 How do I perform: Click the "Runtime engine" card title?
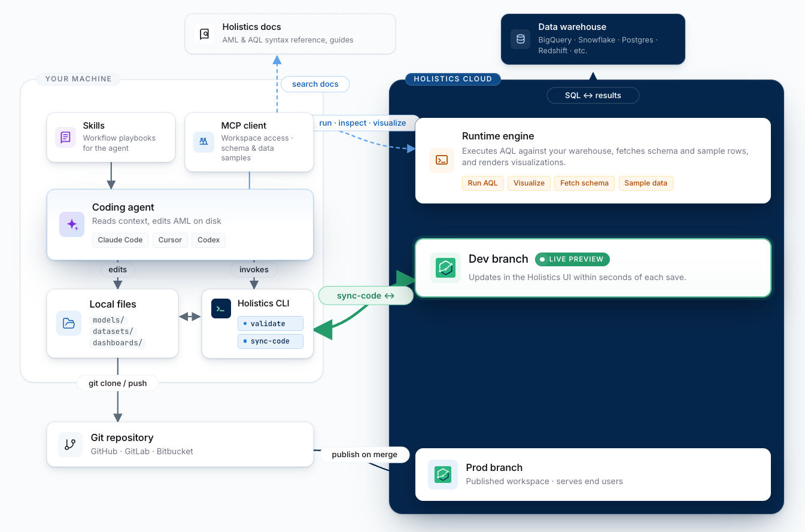498,136
